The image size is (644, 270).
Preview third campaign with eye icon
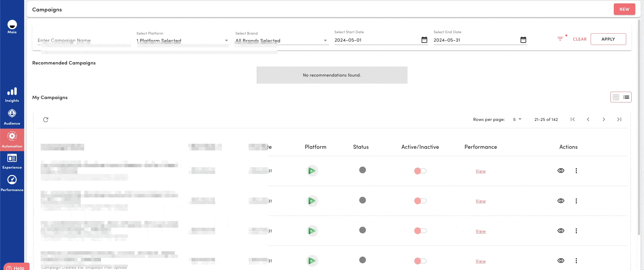point(561,231)
